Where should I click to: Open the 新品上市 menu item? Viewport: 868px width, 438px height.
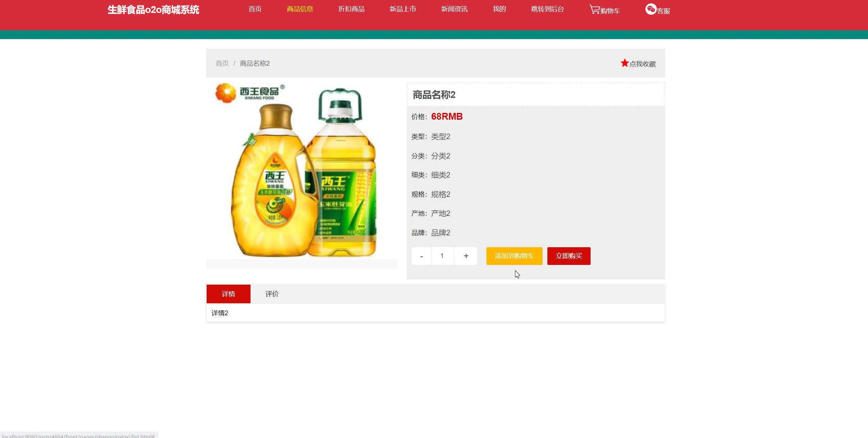pos(403,9)
